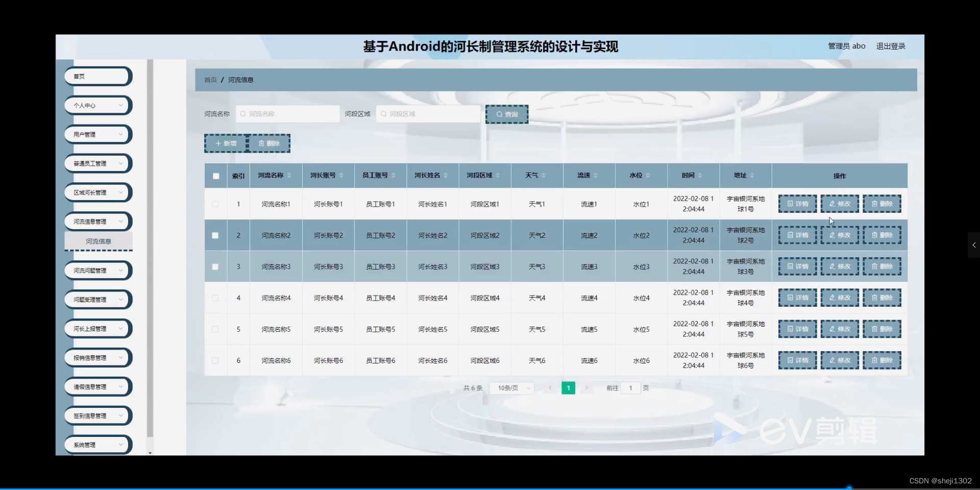Screen dimensions: 980x490
Task: Click the plus icon on 新增 button
Action: coord(218,143)
